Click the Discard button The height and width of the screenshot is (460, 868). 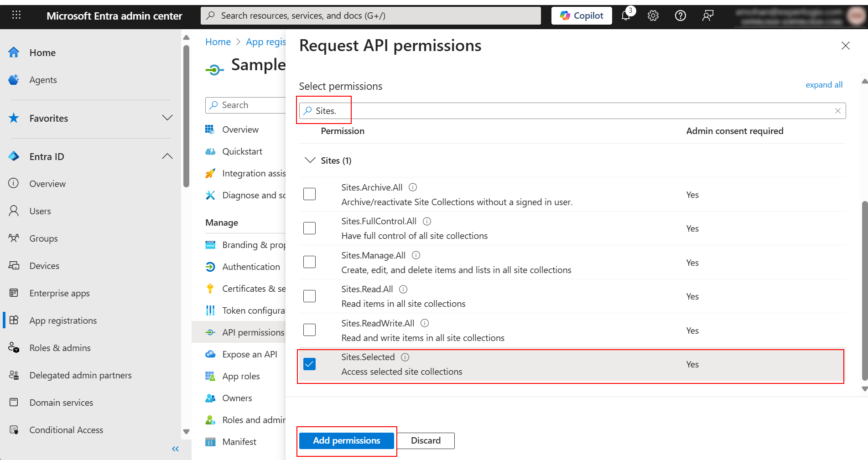coord(426,441)
